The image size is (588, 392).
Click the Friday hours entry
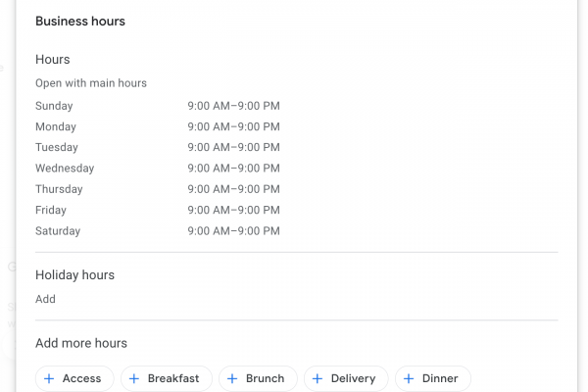tap(233, 210)
